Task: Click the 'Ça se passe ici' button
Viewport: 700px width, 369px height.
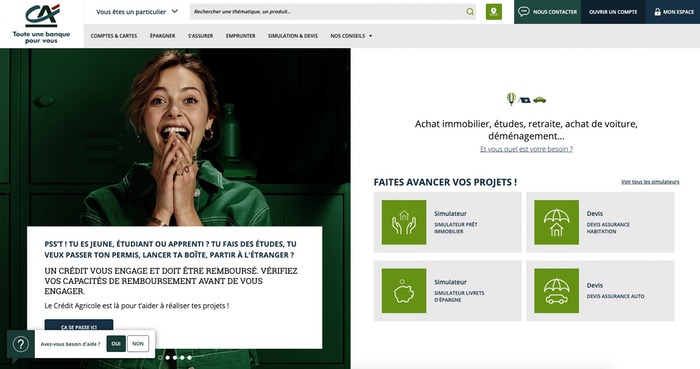Action: [x=79, y=326]
